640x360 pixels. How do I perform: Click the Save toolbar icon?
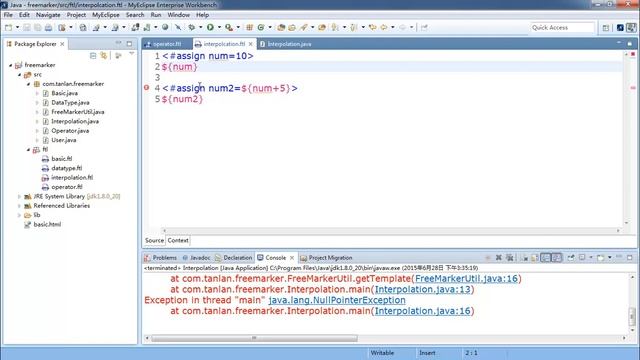pos(27,27)
